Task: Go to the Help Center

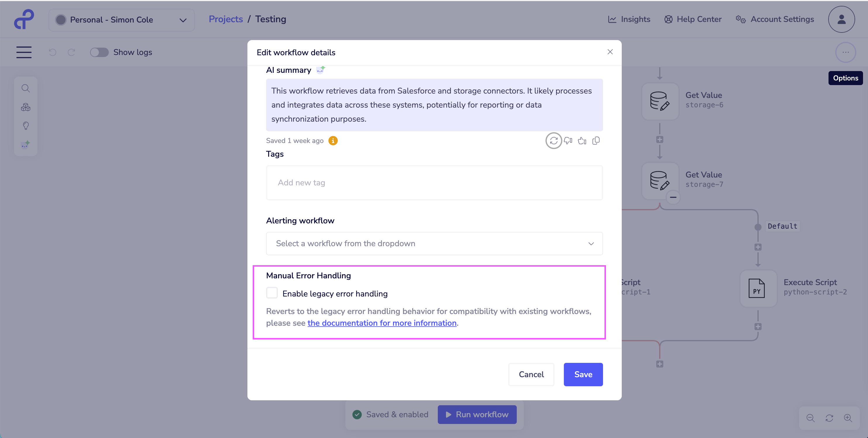Action: click(693, 19)
